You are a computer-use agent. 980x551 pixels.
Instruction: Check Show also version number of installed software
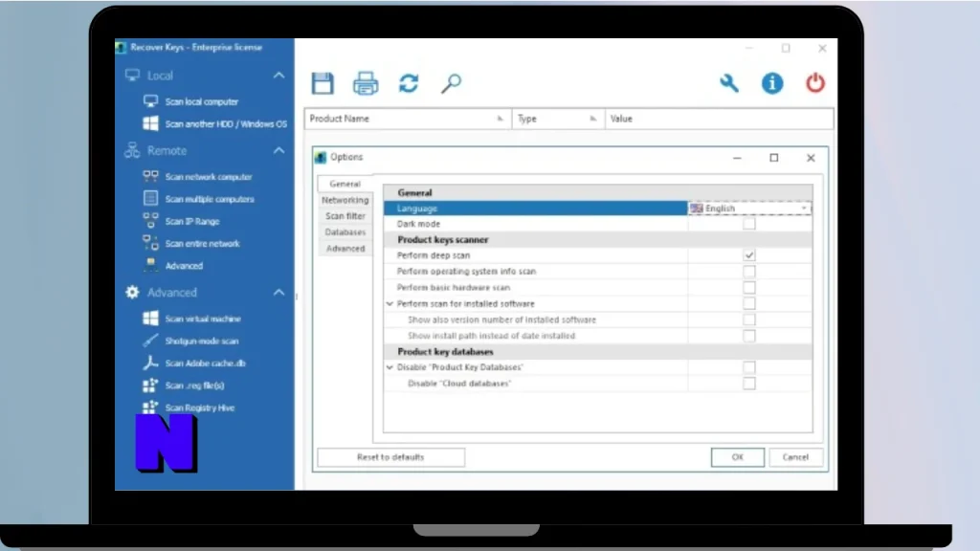tap(748, 320)
